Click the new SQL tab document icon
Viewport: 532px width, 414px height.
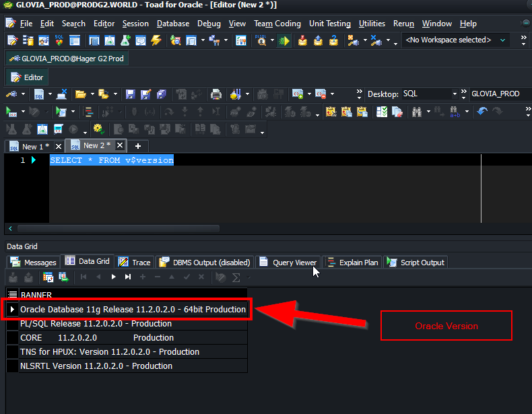[39, 94]
